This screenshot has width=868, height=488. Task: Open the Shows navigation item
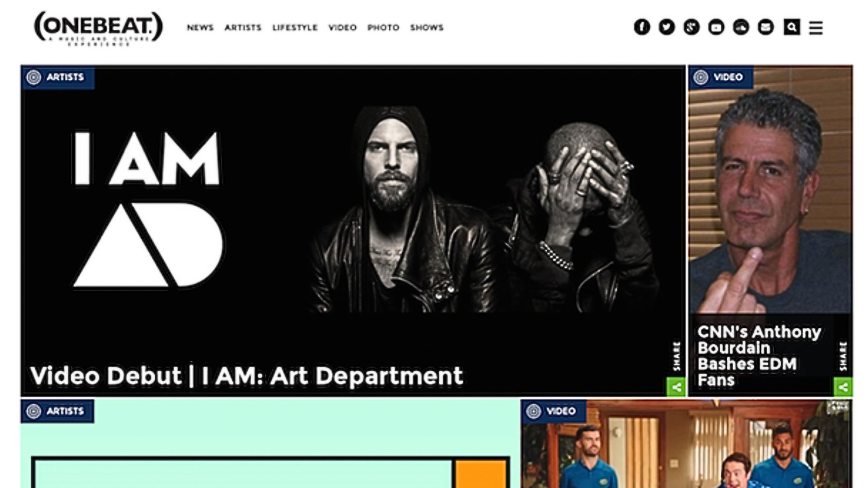(427, 27)
